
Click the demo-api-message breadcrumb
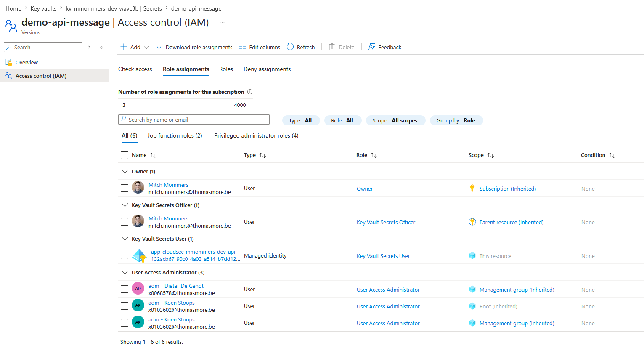point(196,8)
